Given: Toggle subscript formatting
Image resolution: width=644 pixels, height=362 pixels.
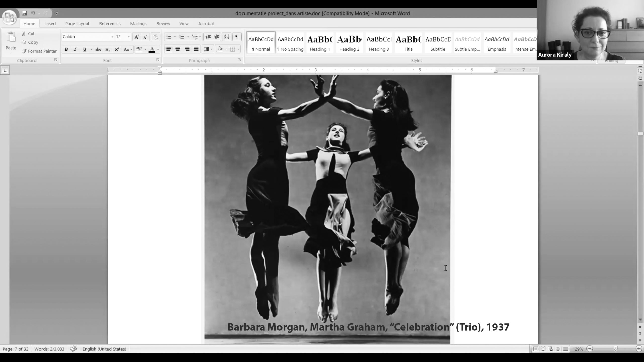Looking at the screenshot, I should click(x=107, y=49).
